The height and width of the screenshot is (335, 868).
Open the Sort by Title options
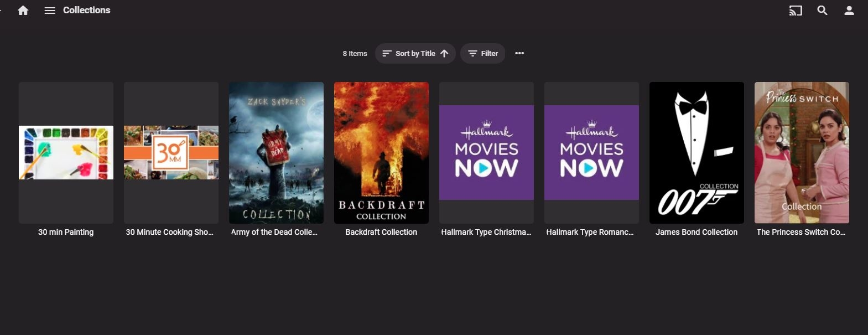pyautogui.click(x=415, y=54)
